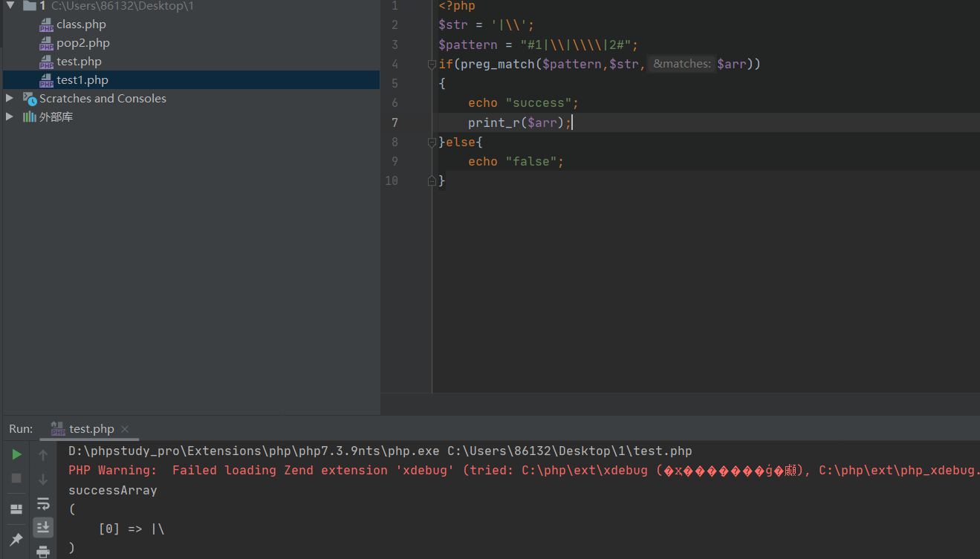980x559 pixels.
Task: Expand Scratches and Consoles node
Action: pos(10,98)
